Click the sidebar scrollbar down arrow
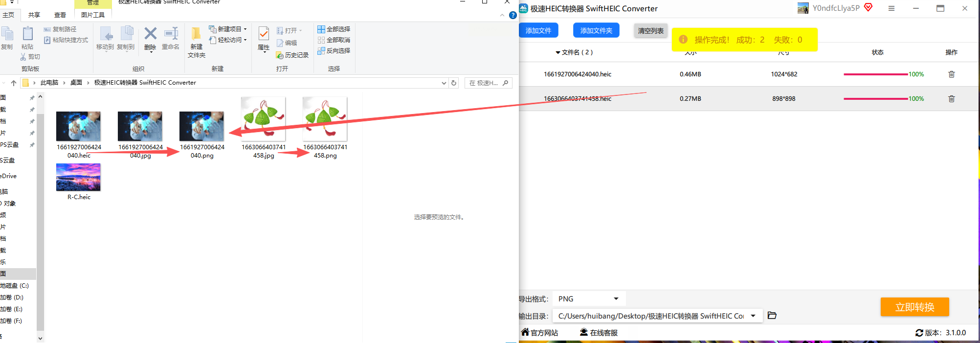Image resolution: width=980 pixels, height=343 pixels. pos(40,338)
